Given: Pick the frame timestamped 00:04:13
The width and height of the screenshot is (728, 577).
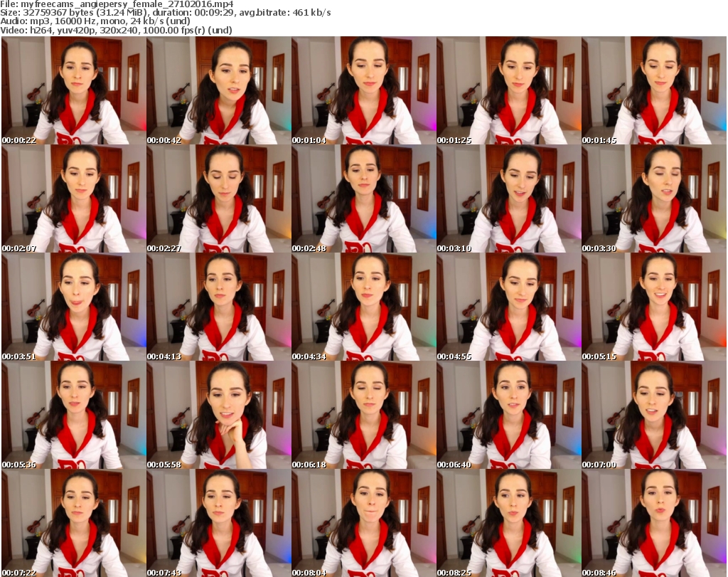Looking at the screenshot, I should [x=219, y=307].
